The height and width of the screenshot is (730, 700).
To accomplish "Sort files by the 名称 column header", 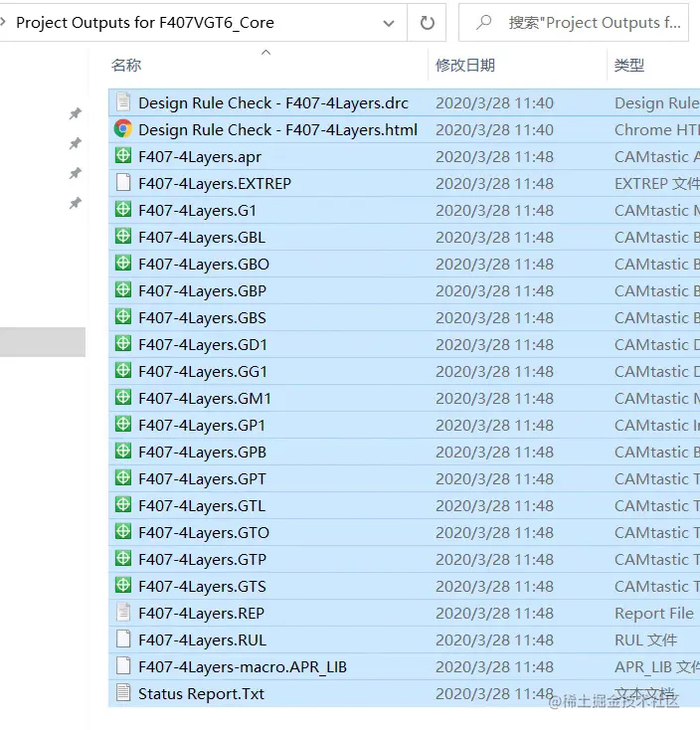I will click(x=126, y=66).
